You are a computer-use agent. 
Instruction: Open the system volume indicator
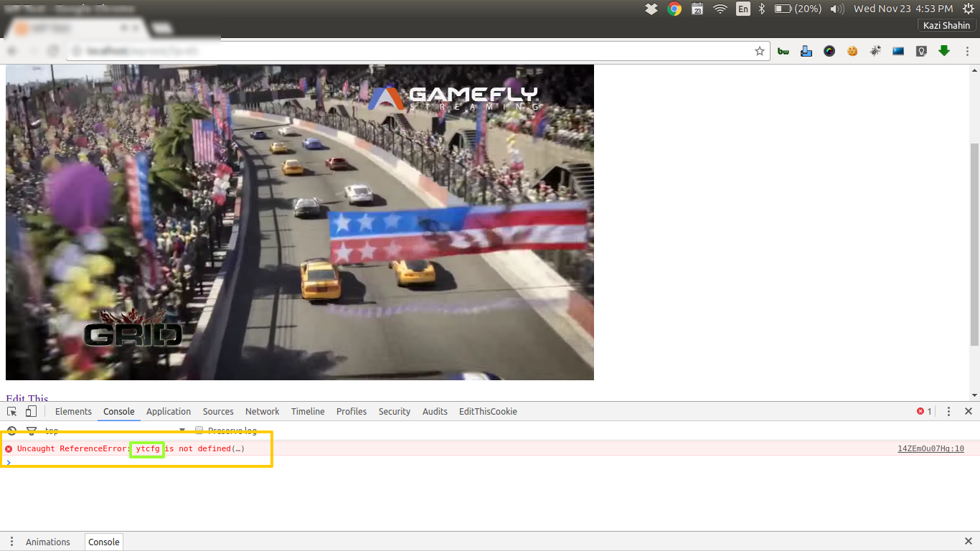pos(837,9)
